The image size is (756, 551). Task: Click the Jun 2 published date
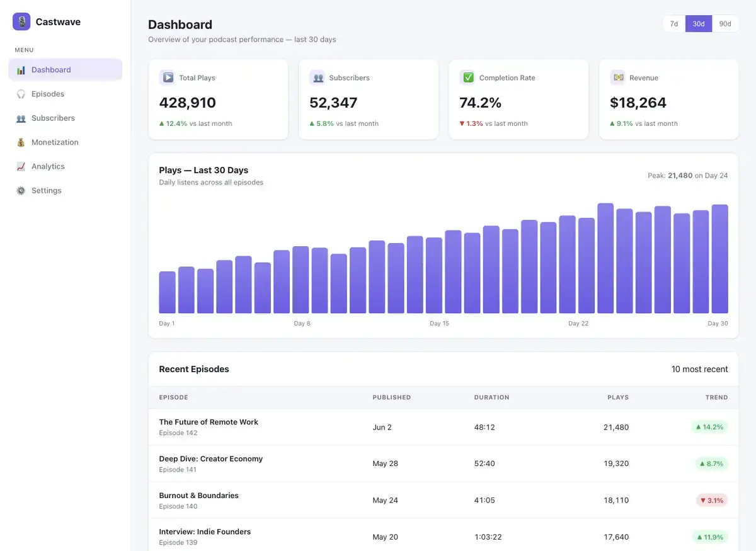pyautogui.click(x=382, y=427)
